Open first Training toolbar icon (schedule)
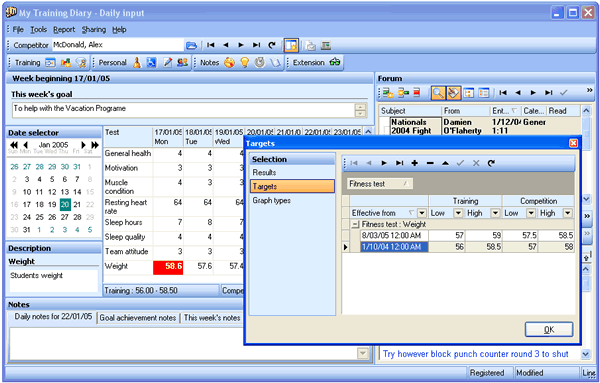 tap(50, 62)
